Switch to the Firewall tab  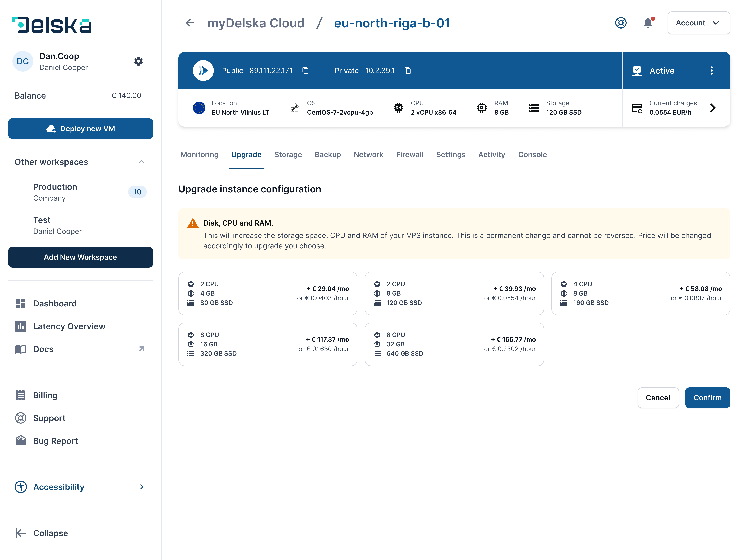click(410, 155)
